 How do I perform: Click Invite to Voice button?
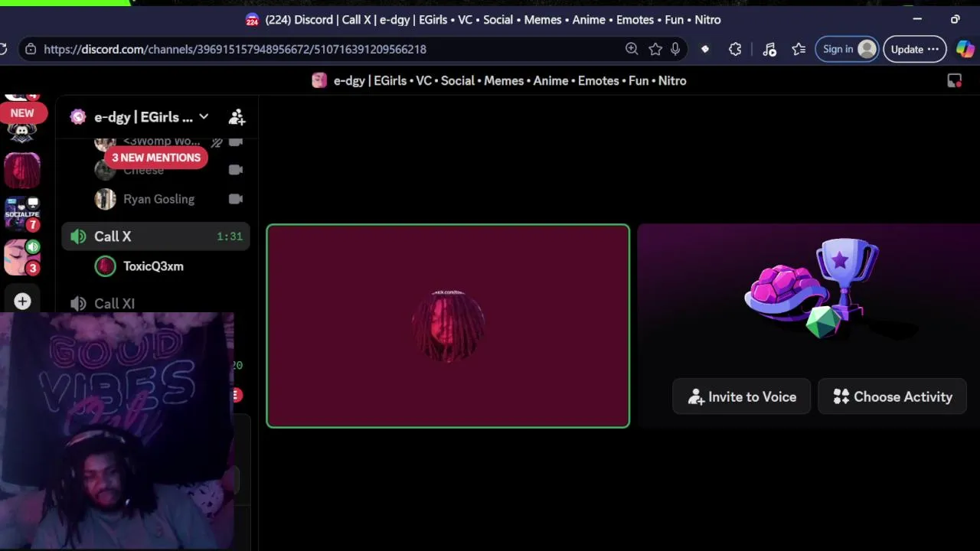(741, 397)
